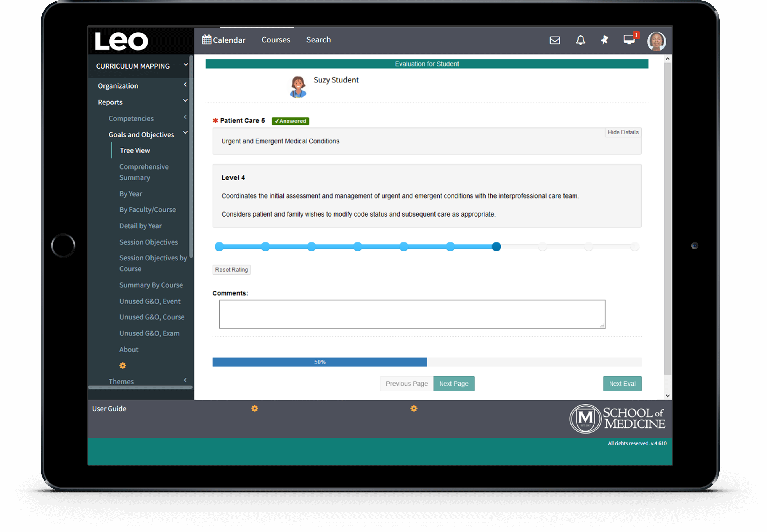
Task: Click the orange gear below About
Action: point(123,366)
